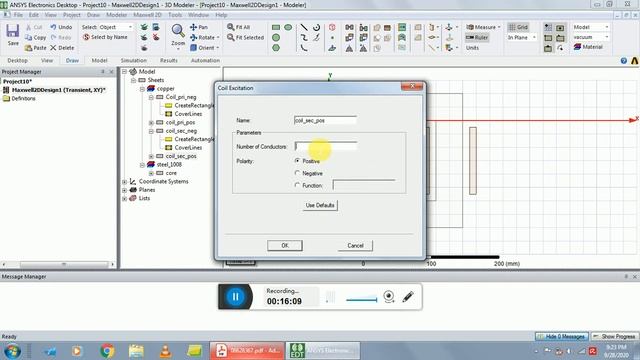The width and height of the screenshot is (640, 360).
Task: Click the Name field in Coil Excitation
Action: [325, 120]
